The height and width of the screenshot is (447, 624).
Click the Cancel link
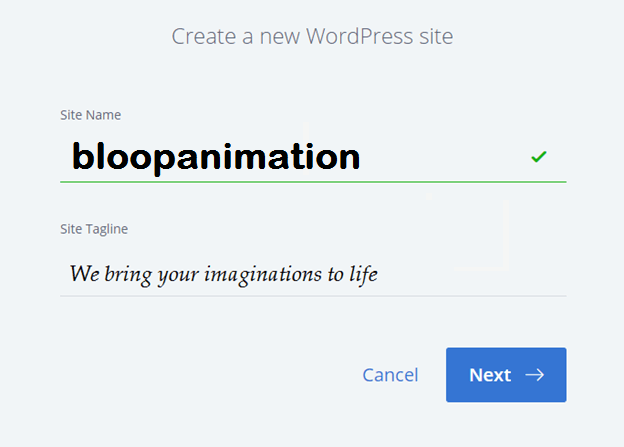[x=390, y=375]
